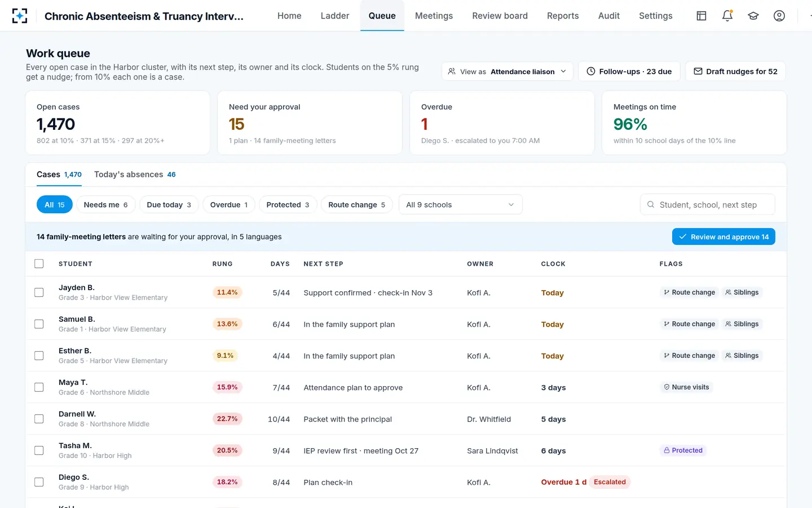The width and height of the screenshot is (812, 508).
Task: Click Tasha M. student name
Action: (75, 445)
